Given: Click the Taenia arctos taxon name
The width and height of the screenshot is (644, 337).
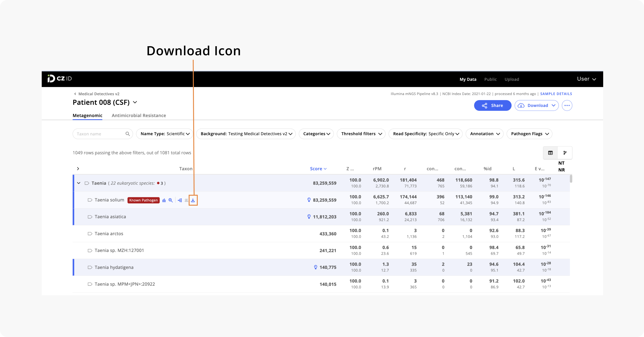Looking at the screenshot, I should pos(109,234).
